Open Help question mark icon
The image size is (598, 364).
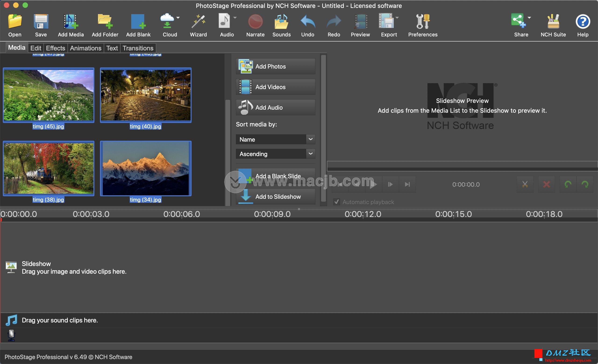point(583,21)
